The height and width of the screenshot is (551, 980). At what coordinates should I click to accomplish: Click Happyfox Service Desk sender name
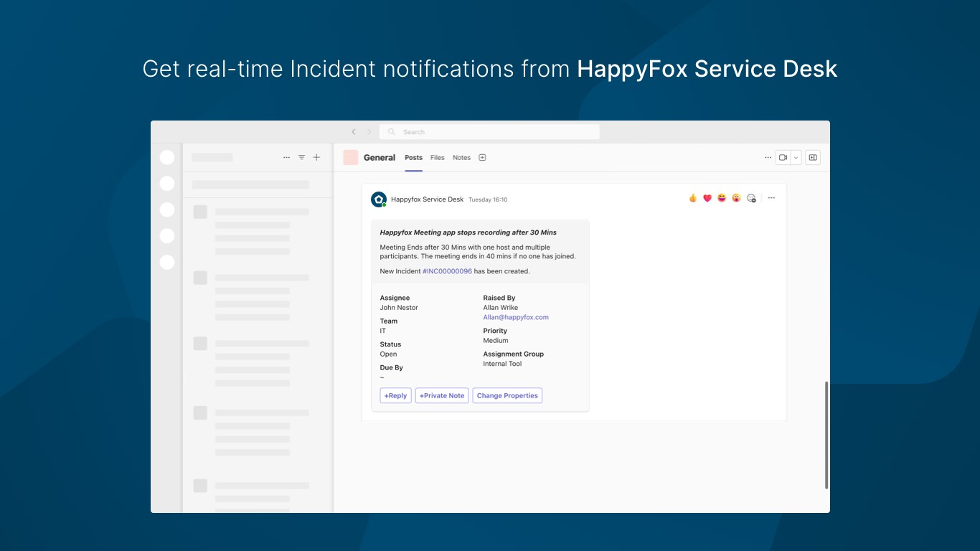coord(427,199)
